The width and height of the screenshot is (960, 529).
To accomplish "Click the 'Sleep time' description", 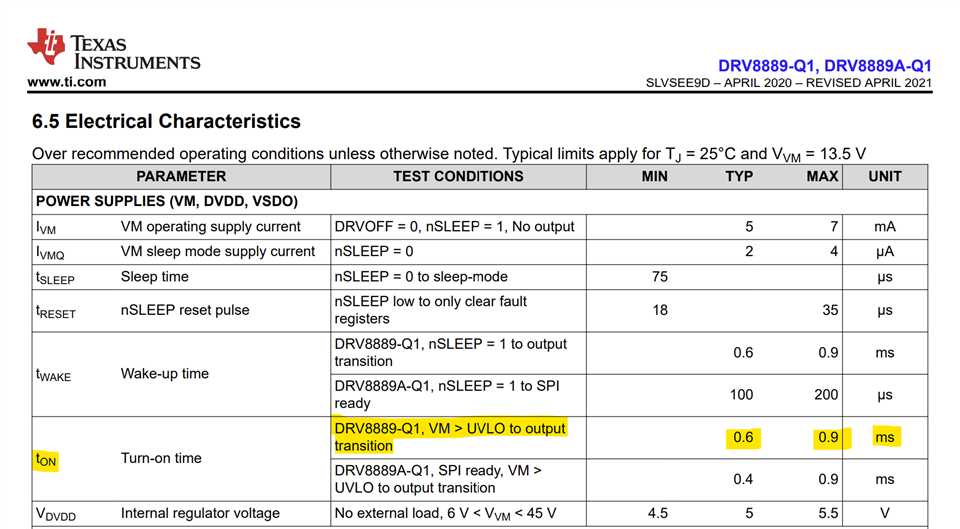I will (154, 276).
